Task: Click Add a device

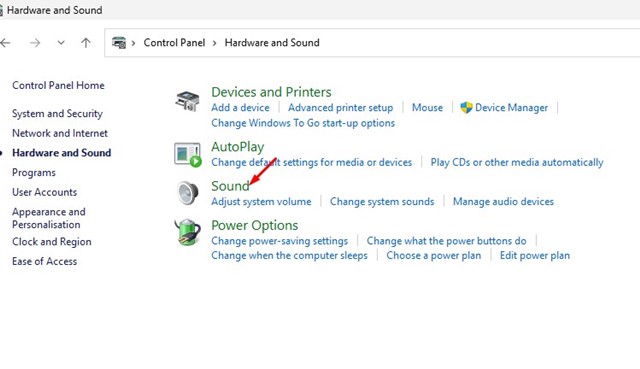Action: pos(240,107)
